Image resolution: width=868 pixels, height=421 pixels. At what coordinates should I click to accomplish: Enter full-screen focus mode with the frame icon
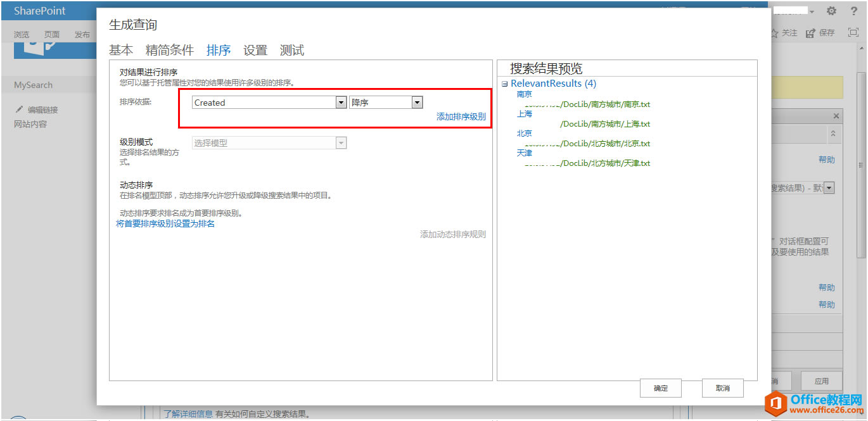click(x=852, y=32)
